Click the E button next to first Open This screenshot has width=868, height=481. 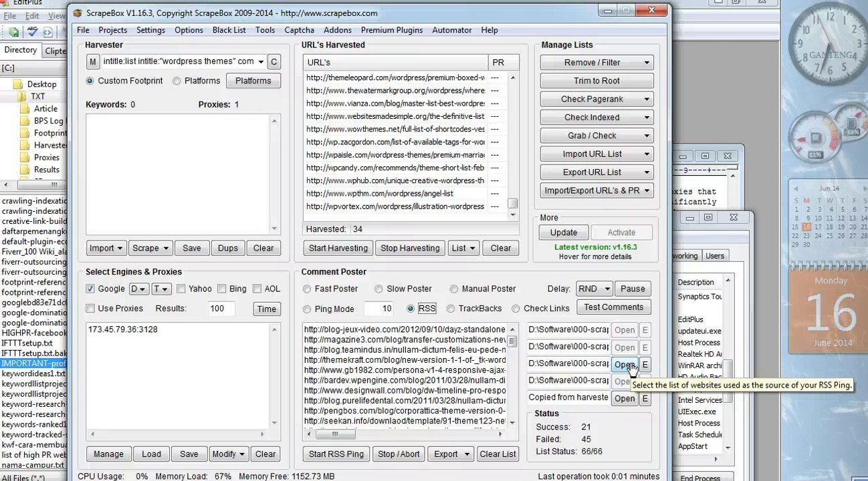point(645,330)
